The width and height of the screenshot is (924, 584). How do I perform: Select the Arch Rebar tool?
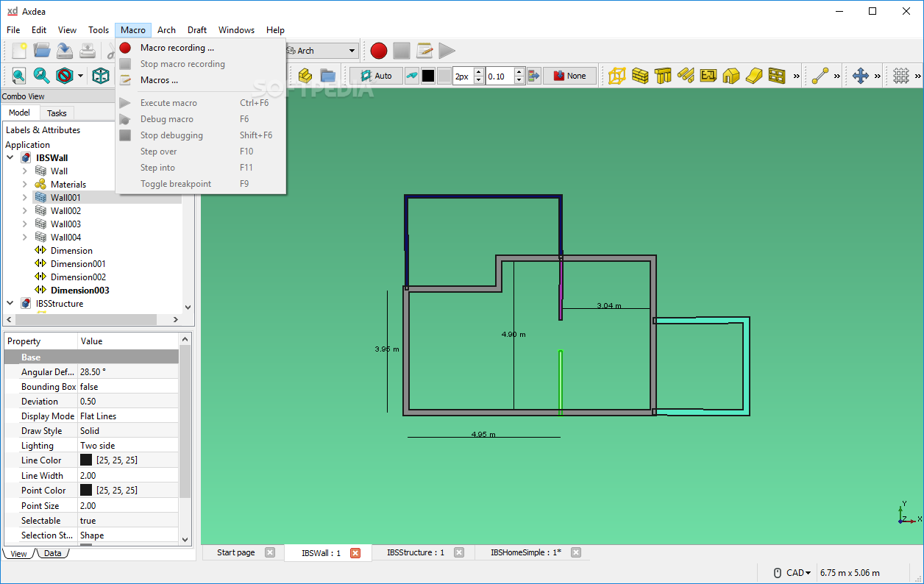(686, 75)
